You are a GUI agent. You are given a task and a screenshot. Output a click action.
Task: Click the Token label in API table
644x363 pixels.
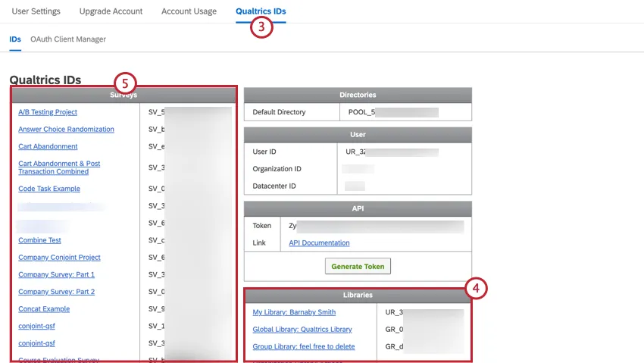point(261,225)
